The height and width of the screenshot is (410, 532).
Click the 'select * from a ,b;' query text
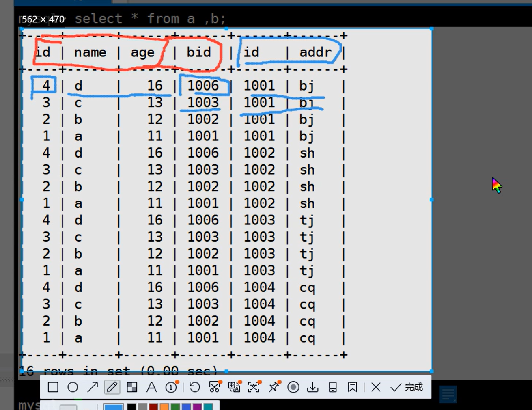tap(150, 19)
